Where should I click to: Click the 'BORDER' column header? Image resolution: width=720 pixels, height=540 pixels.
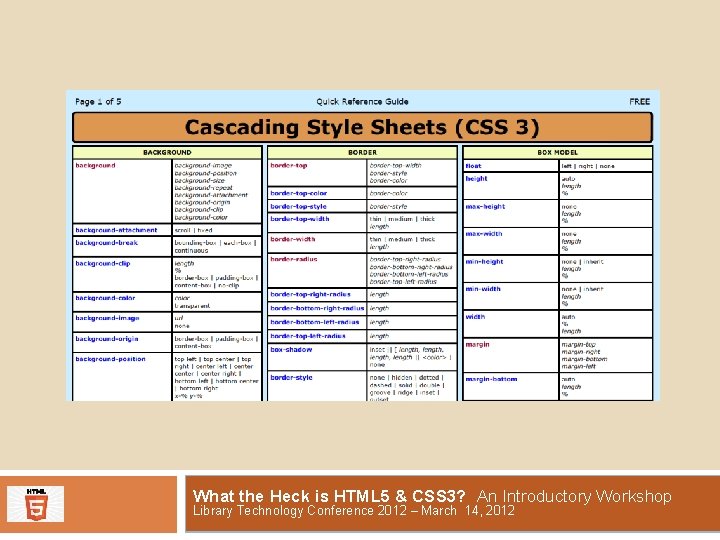(x=362, y=152)
